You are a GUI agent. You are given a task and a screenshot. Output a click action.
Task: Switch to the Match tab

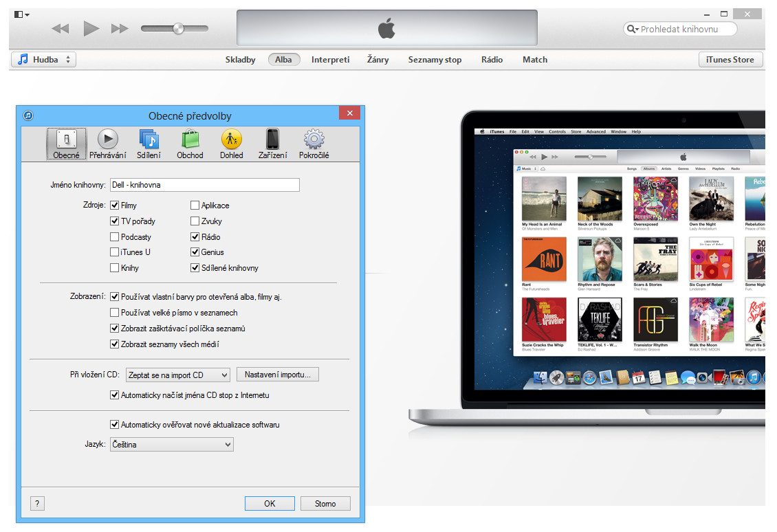535,59
